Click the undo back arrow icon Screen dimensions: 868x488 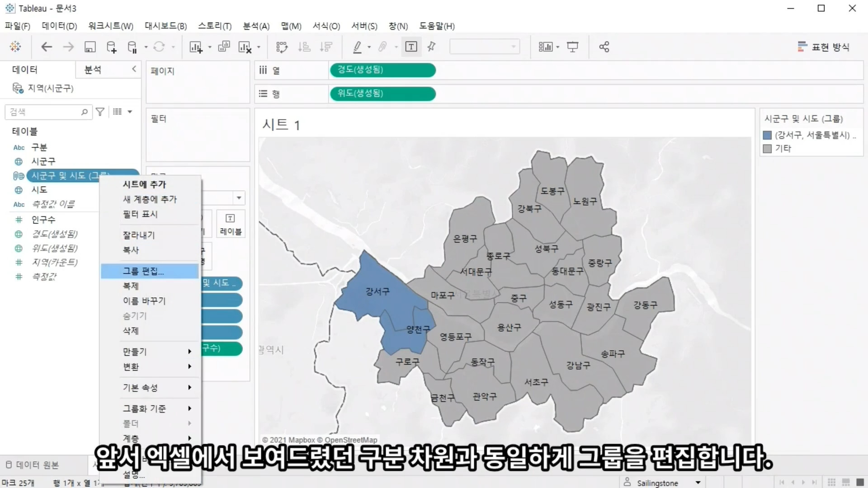coord(47,47)
